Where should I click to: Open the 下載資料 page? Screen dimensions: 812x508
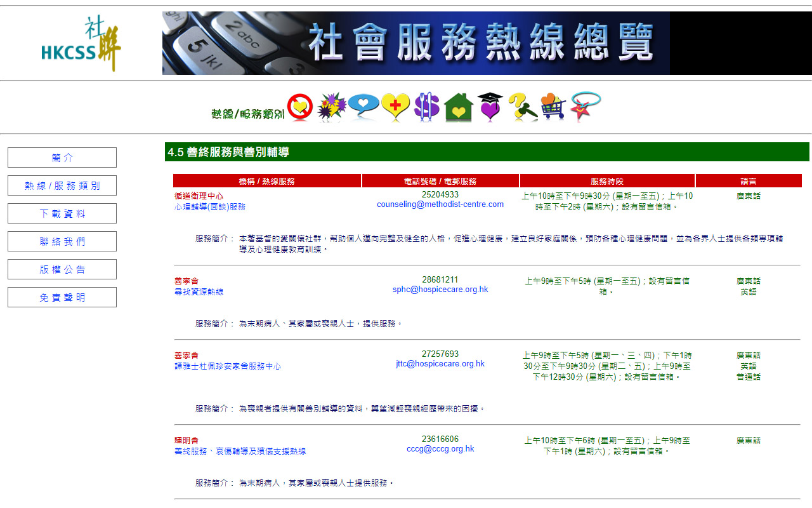62,213
